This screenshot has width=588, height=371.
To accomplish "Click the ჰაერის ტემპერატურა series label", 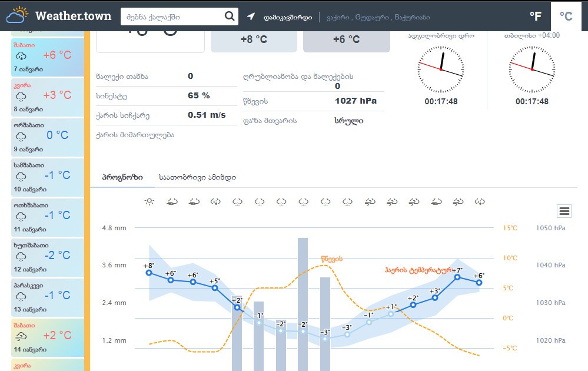I will [418, 270].
